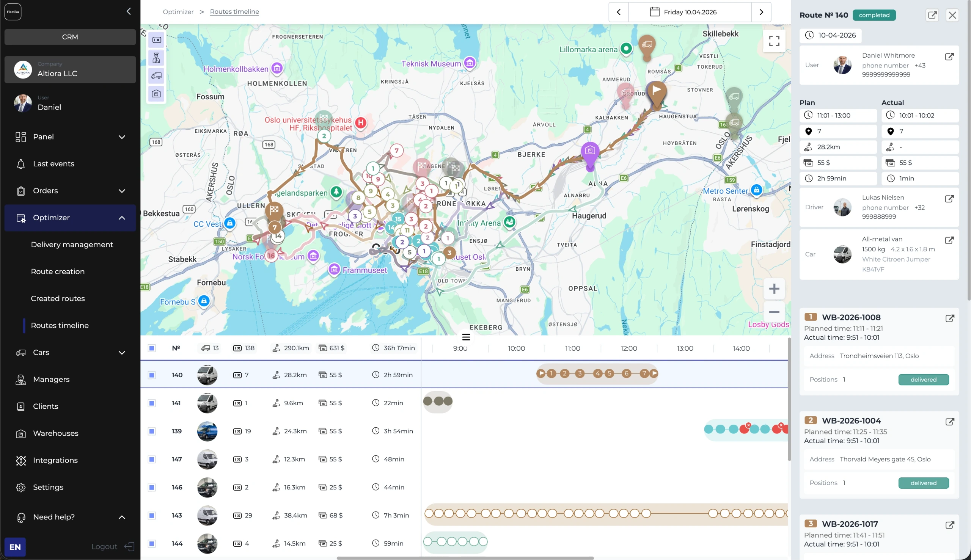Open Created routes submenu item
This screenshot has width=971, height=560.
tap(58, 298)
